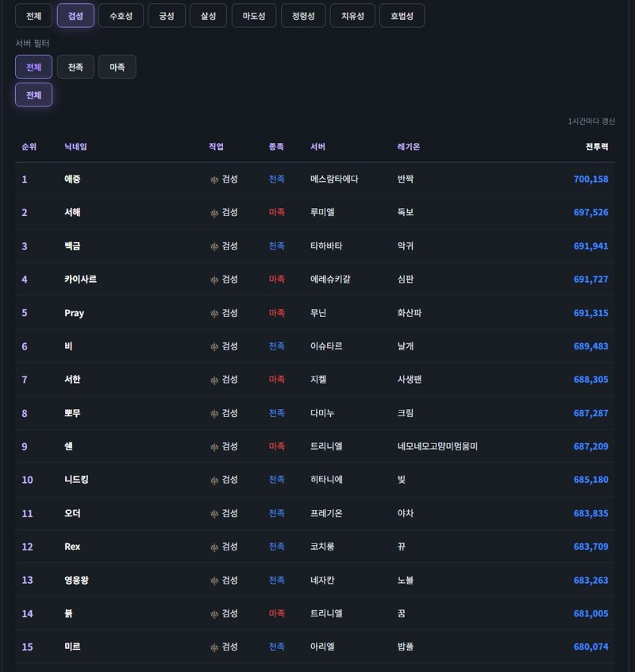Switch to the 살성 class tab
635x672 pixels.
(x=208, y=16)
